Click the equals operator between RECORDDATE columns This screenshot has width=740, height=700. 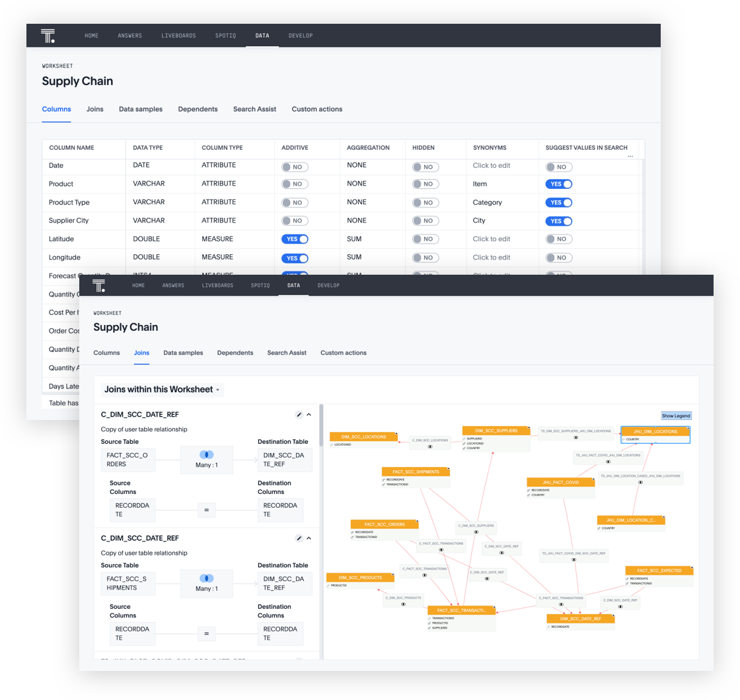coord(206,510)
